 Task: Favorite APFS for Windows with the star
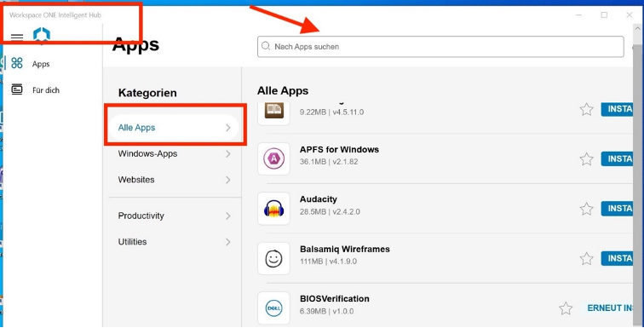[586, 158]
